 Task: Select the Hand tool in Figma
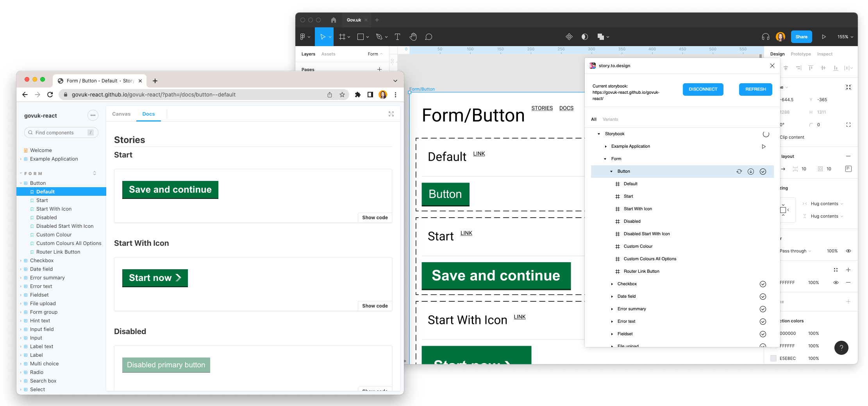413,37
